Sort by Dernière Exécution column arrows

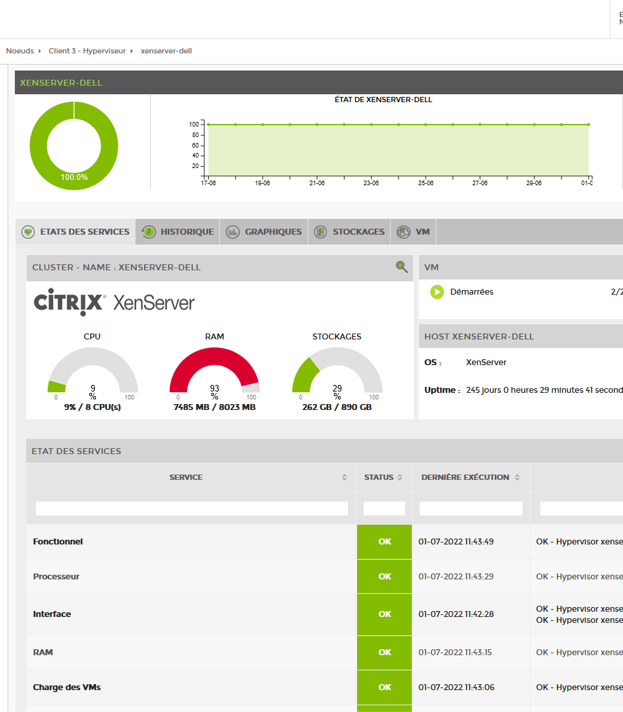click(517, 477)
